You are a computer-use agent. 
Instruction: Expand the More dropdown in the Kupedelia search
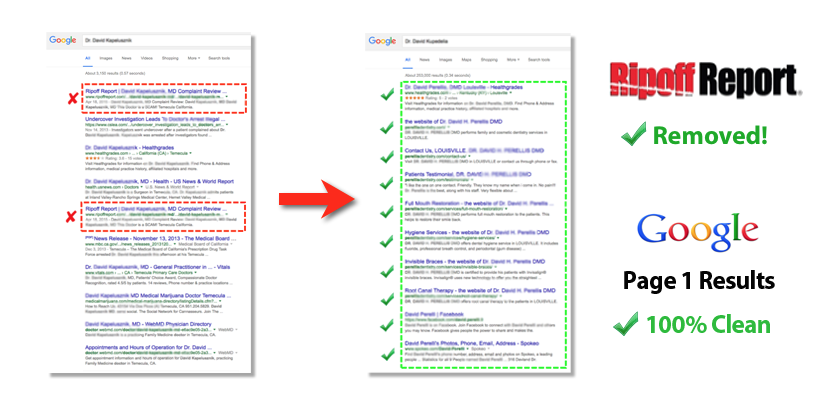pyautogui.click(x=513, y=60)
